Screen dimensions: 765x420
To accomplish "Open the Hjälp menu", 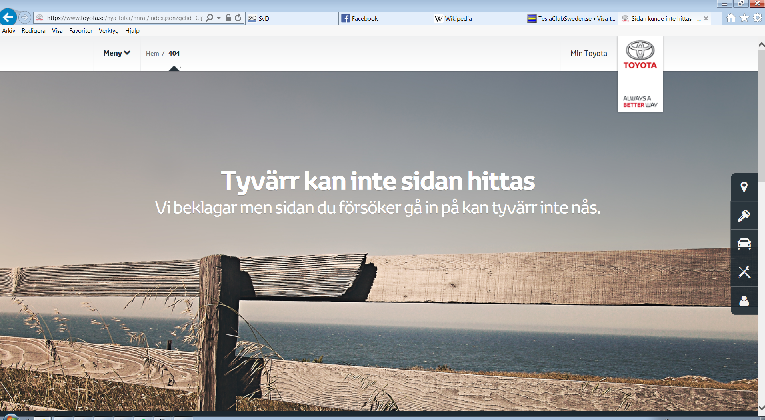I will click(x=132, y=31).
